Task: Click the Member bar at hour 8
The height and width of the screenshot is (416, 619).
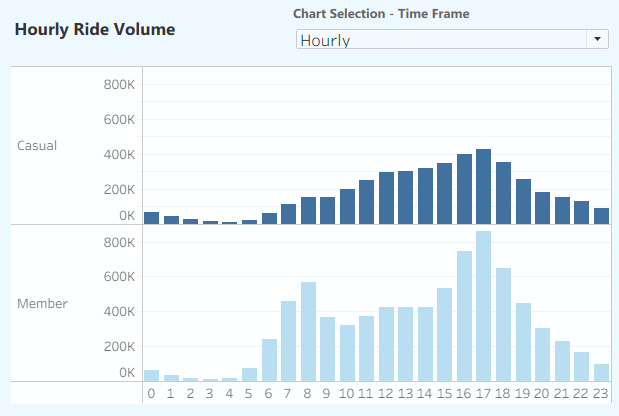Action: tap(308, 331)
